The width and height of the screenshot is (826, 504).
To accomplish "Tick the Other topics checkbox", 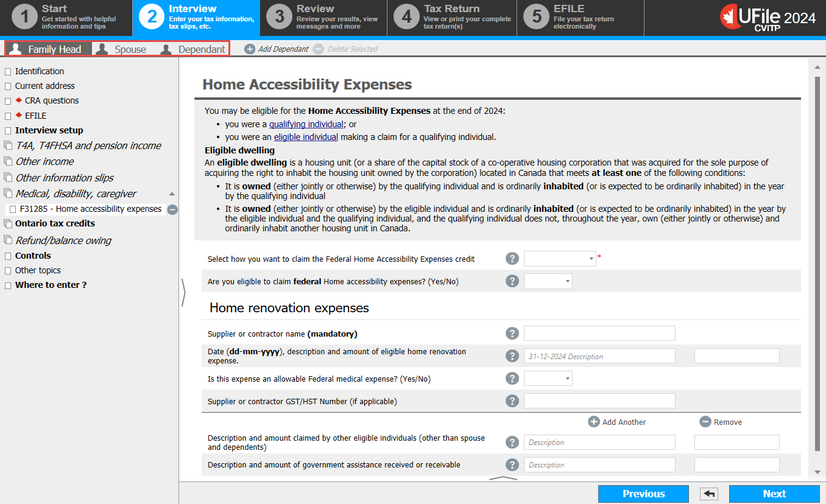I will click(x=8, y=271).
